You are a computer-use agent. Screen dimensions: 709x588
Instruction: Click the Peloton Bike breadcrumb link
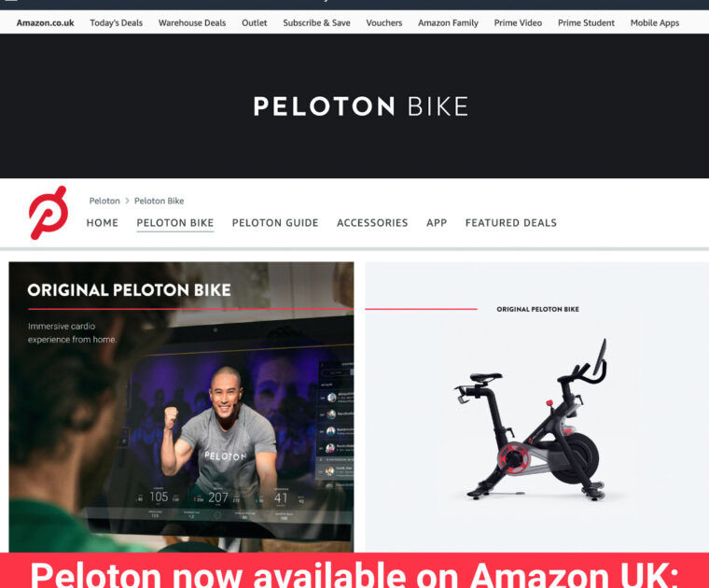(x=160, y=201)
